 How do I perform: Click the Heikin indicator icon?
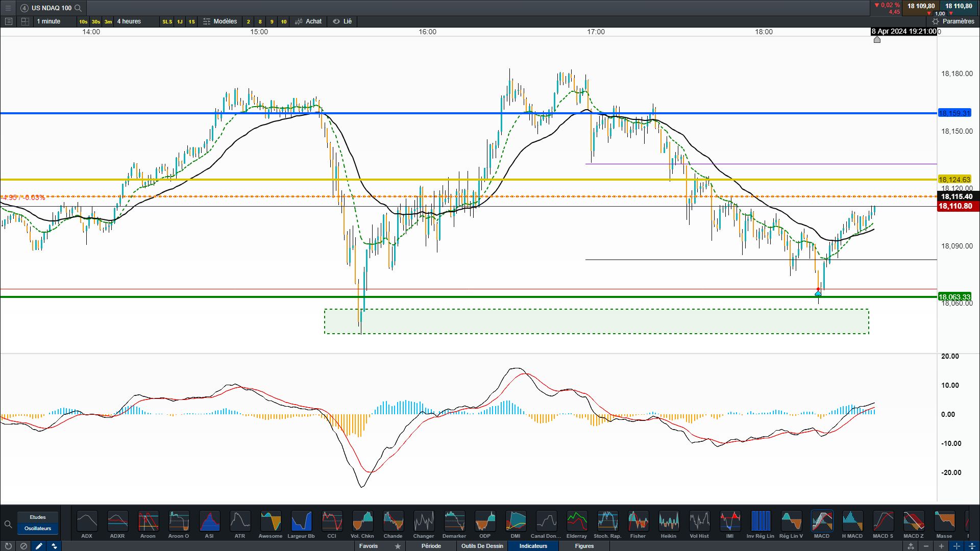[x=669, y=522]
